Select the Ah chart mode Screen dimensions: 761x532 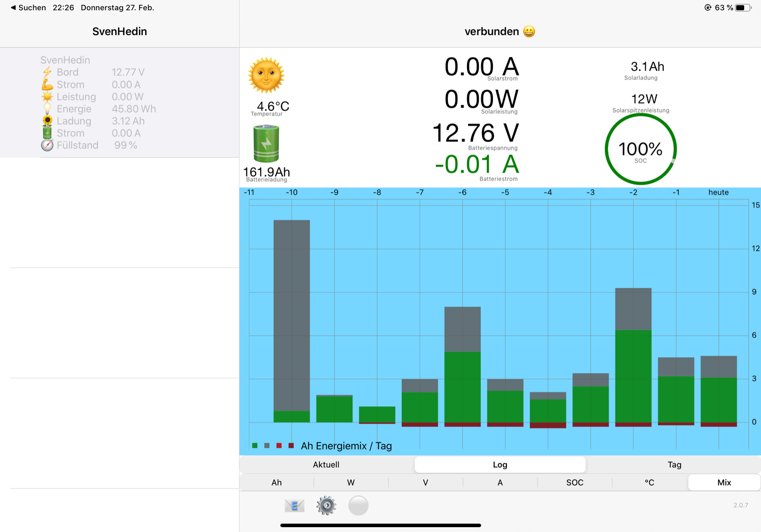pos(277,482)
